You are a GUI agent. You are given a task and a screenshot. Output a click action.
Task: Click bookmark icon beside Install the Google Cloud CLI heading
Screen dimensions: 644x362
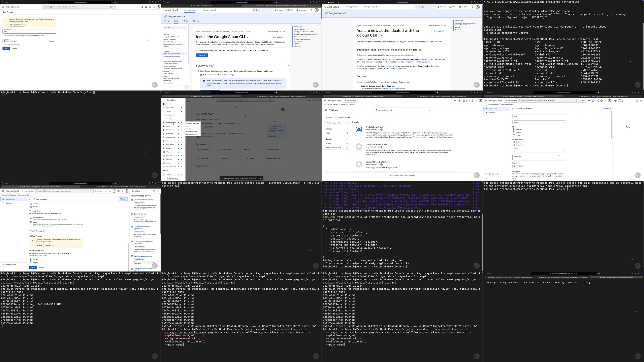pyautogui.click(x=248, y=37)
